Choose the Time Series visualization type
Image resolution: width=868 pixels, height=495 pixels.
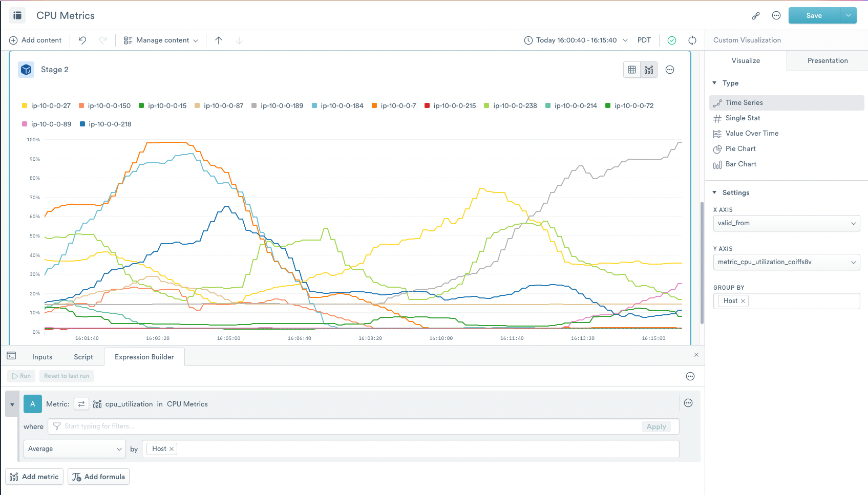[x=787, y=102]
